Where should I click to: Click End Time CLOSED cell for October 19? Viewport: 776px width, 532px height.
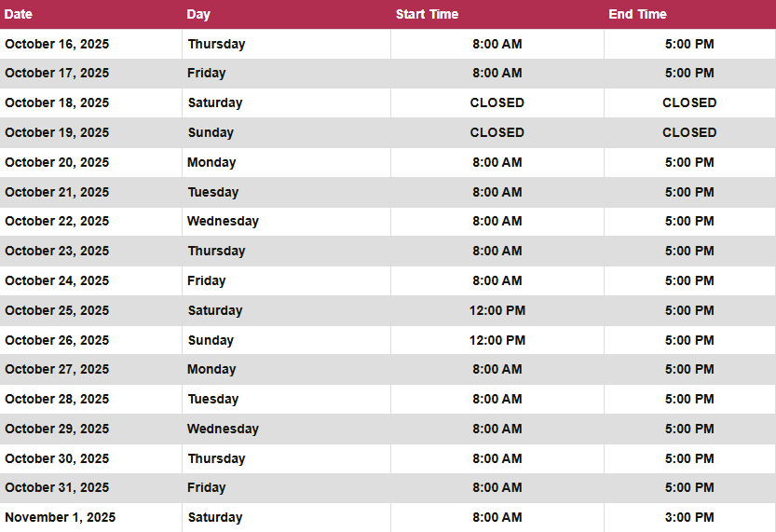[689, 132]
